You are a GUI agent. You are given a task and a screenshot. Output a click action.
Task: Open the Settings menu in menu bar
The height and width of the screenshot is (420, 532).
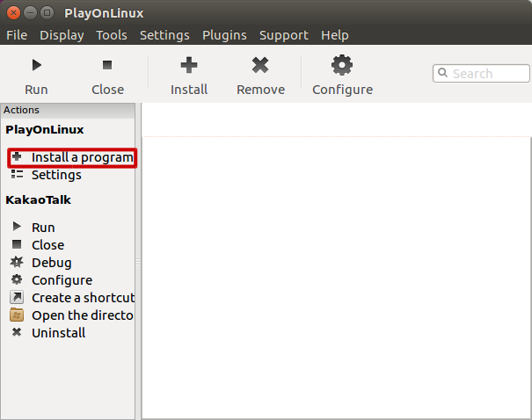coord(164,35)
